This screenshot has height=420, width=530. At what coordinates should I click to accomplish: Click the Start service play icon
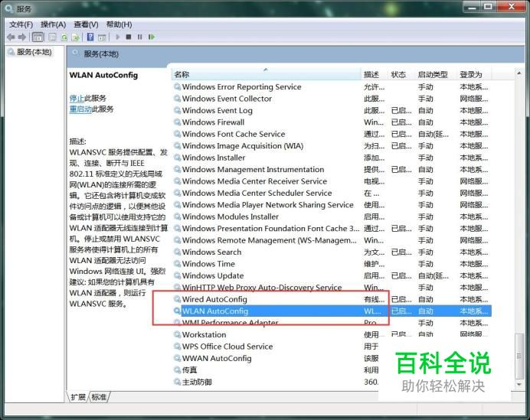pos(118,37)
